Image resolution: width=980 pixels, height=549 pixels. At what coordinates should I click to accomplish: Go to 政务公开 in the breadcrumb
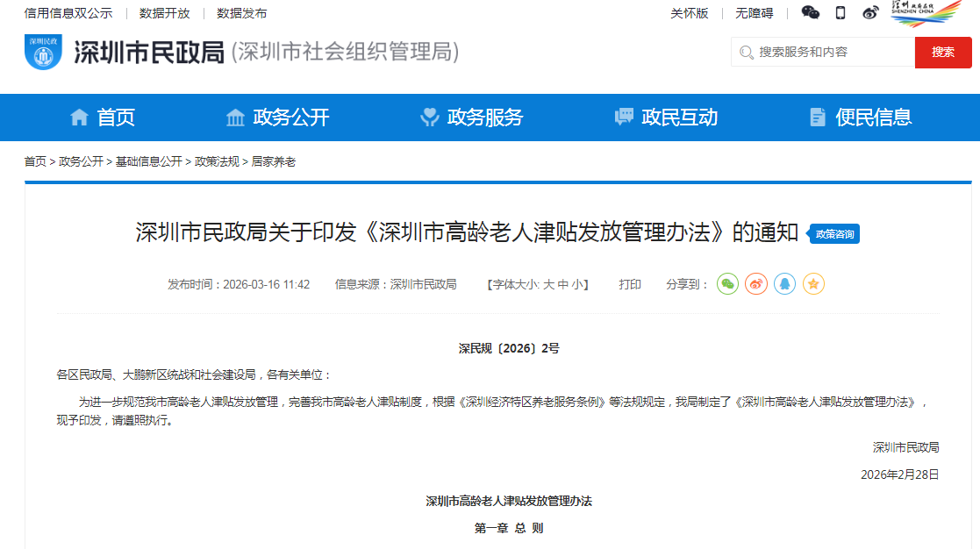tap(81, 161)
